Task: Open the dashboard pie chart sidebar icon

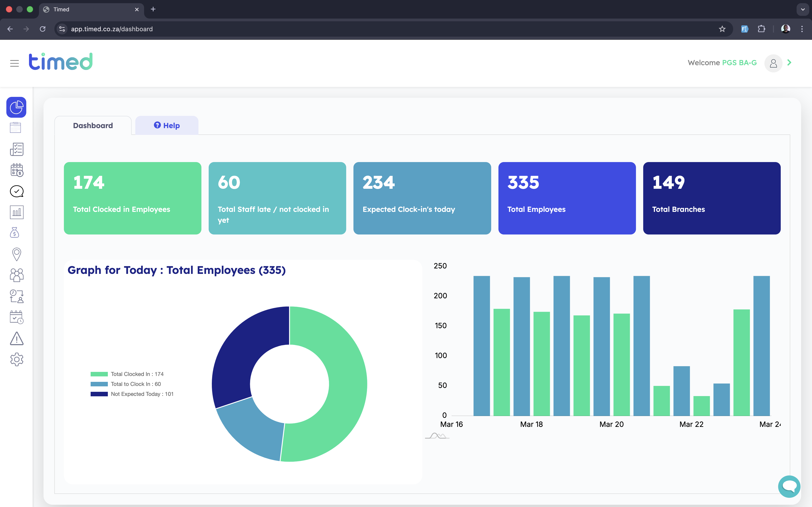Action: (17, 107)
